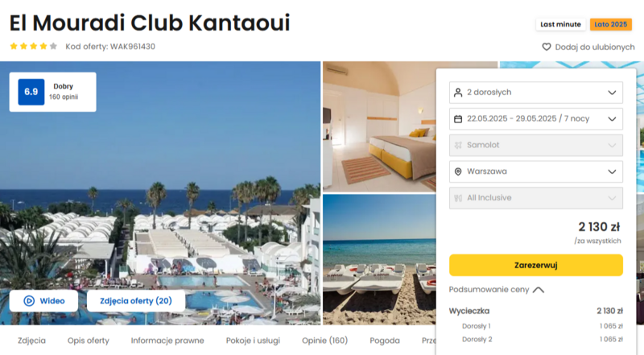Expand the date range 22.05.2025 dropdown
The height and width of the screenshot is (355, 644).
pos(536,119)
